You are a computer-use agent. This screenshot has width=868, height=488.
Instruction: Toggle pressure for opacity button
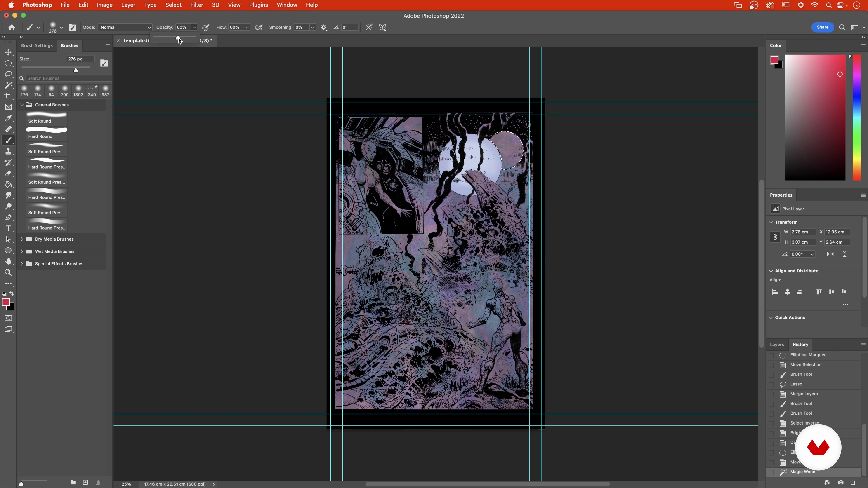coord(205,28)
